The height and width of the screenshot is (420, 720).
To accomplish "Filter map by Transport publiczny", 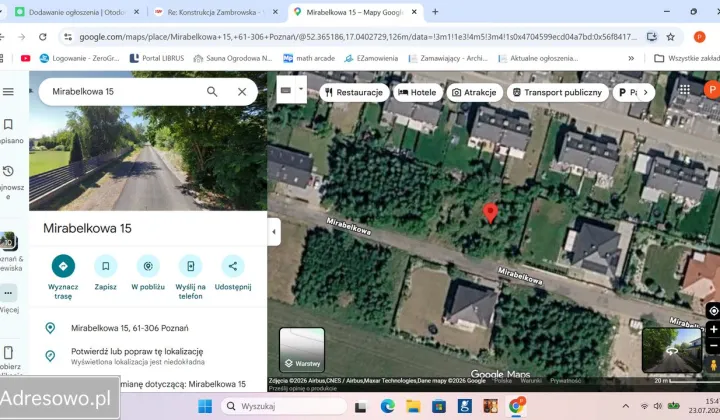I will tap(557, 92).
